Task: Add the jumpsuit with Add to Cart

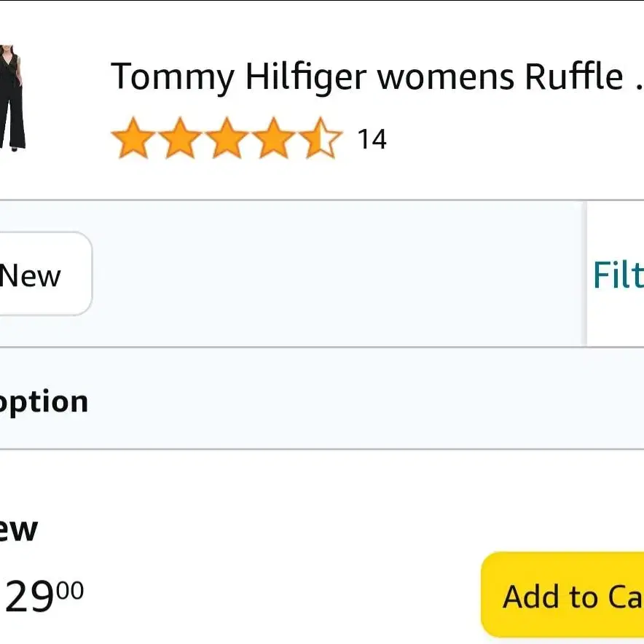Action: pos(562,595)
